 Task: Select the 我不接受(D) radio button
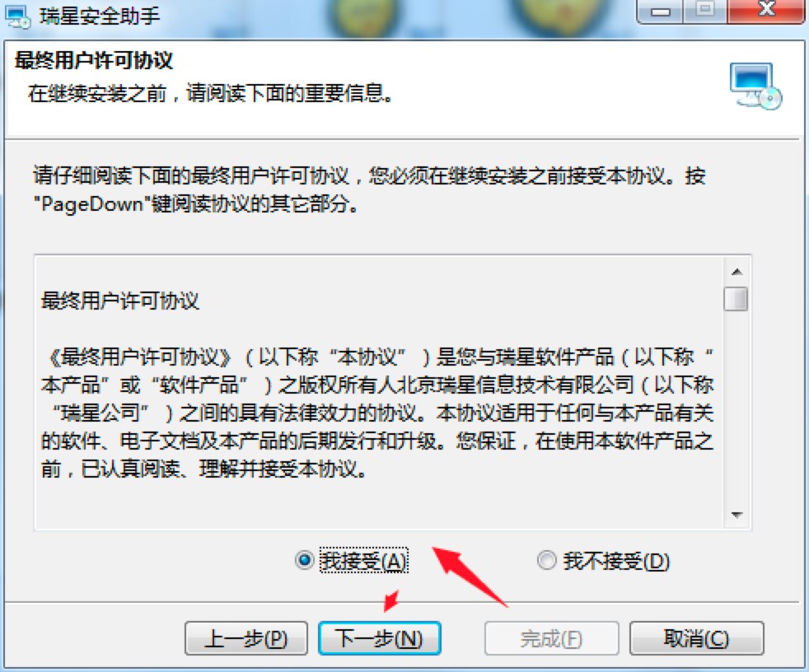click(x=547, y=560)
